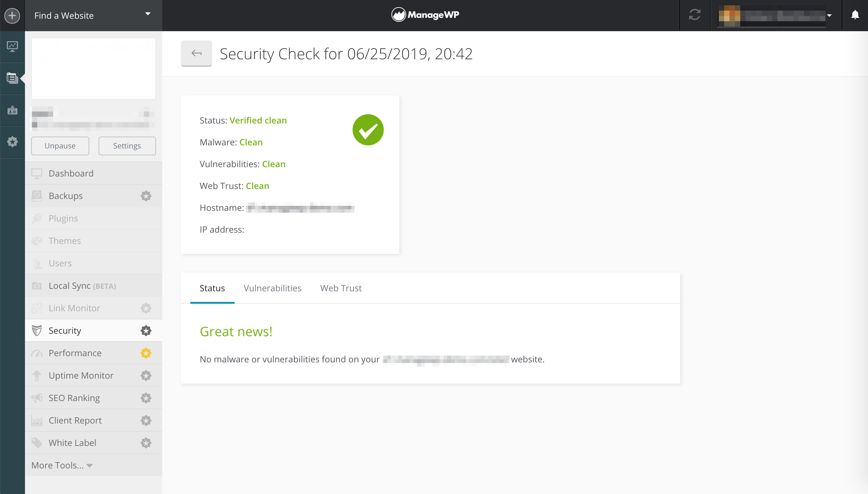868x494 pixels.
Task: Open the Find a Website dropdown
Action: pos(92,15)
